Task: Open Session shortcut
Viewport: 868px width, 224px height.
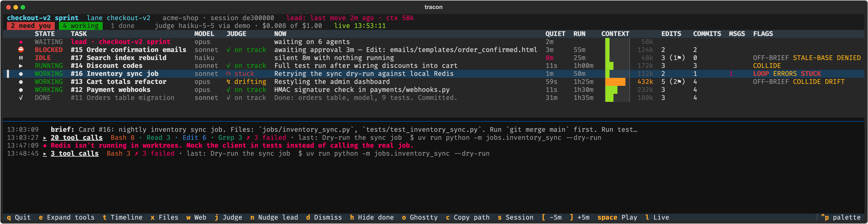Action: tap(516, 218)
